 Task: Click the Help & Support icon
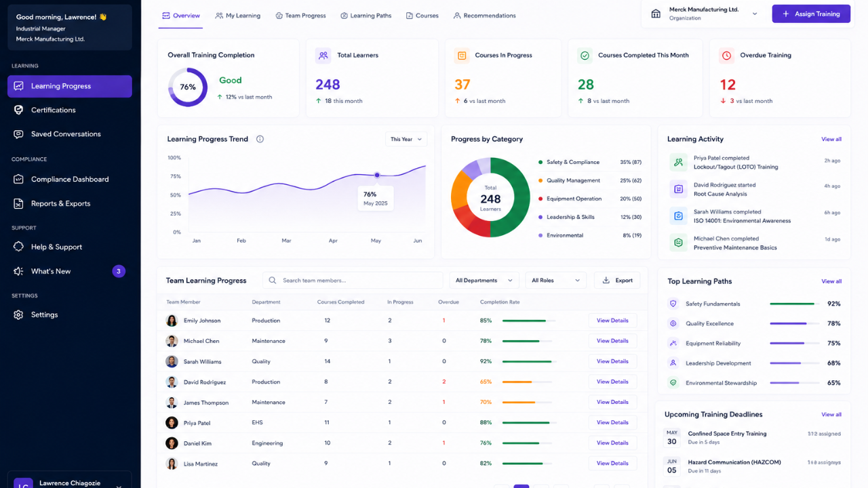tap(18, 247)
